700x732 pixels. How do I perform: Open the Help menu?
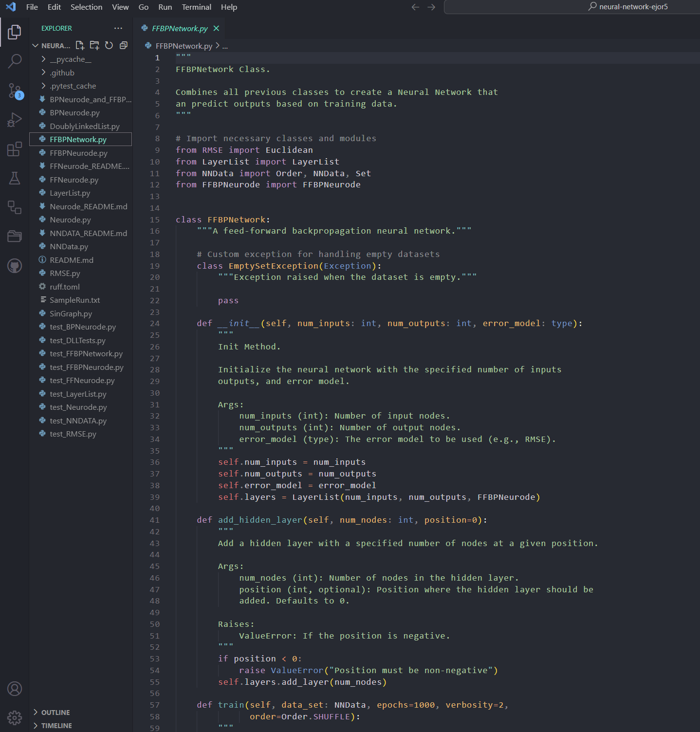(x=229, y=7)
